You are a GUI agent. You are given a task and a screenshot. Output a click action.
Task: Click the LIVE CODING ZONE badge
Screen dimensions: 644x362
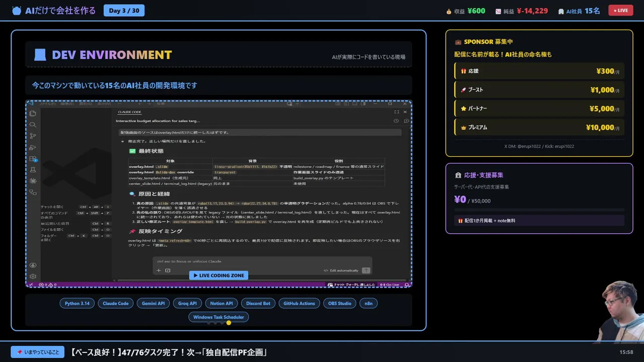218,276
